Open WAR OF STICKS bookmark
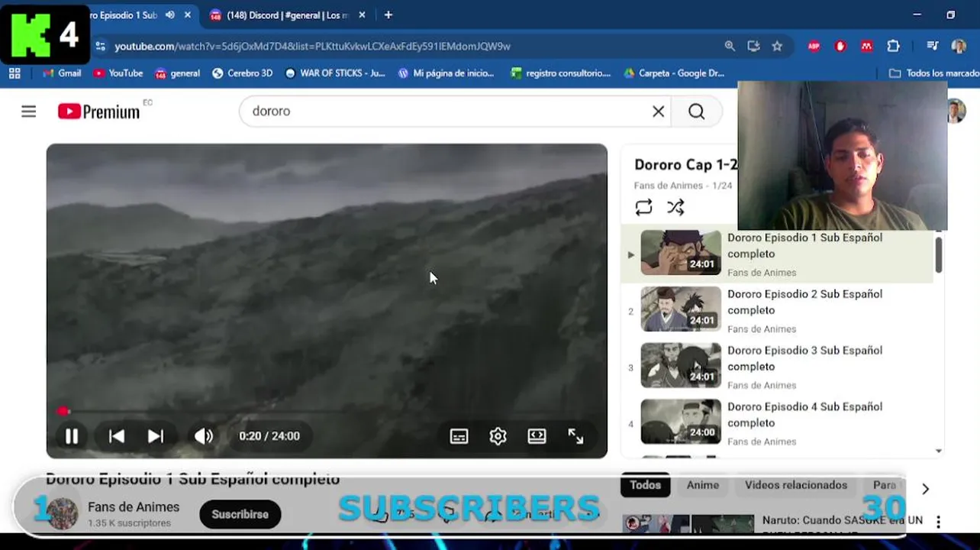The height and width of the screenshot is (550, 980). tap(335, 73)
